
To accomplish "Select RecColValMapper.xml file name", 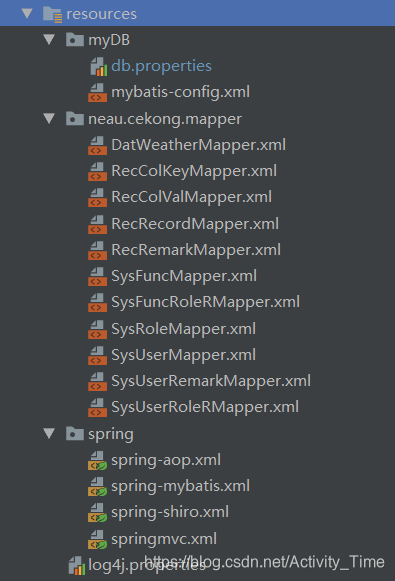I will (192, 197).
